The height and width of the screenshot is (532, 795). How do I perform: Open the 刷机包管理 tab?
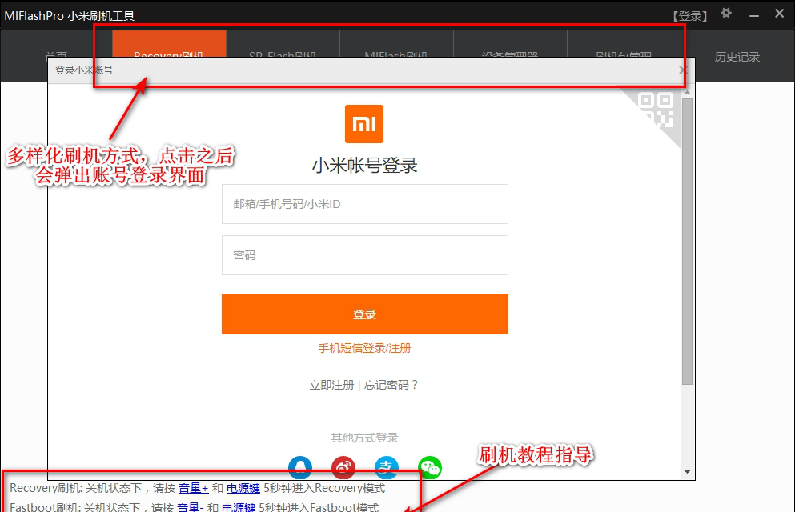pos(624,44)
